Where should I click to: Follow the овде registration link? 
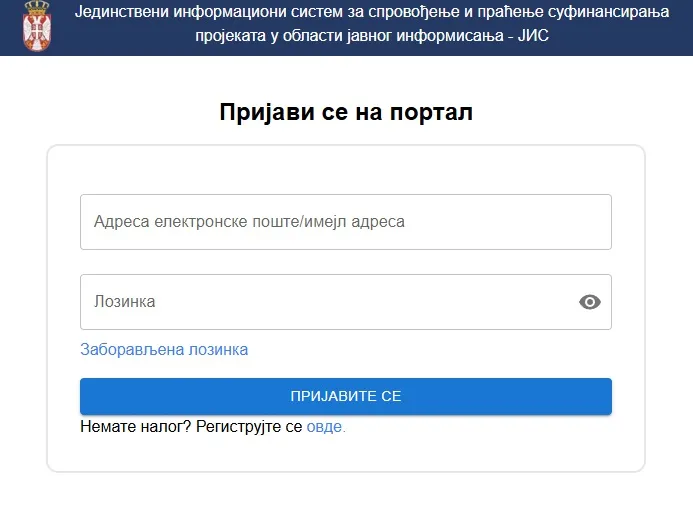pos(325,426)
